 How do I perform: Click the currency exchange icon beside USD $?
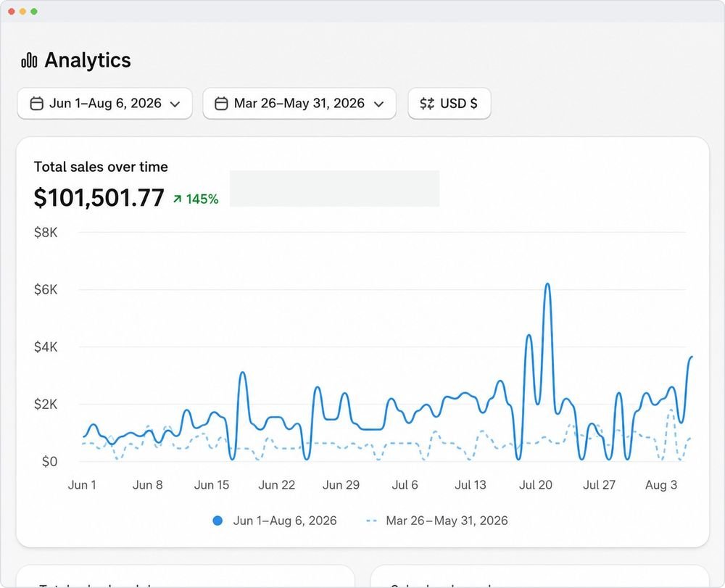(427, 104)
